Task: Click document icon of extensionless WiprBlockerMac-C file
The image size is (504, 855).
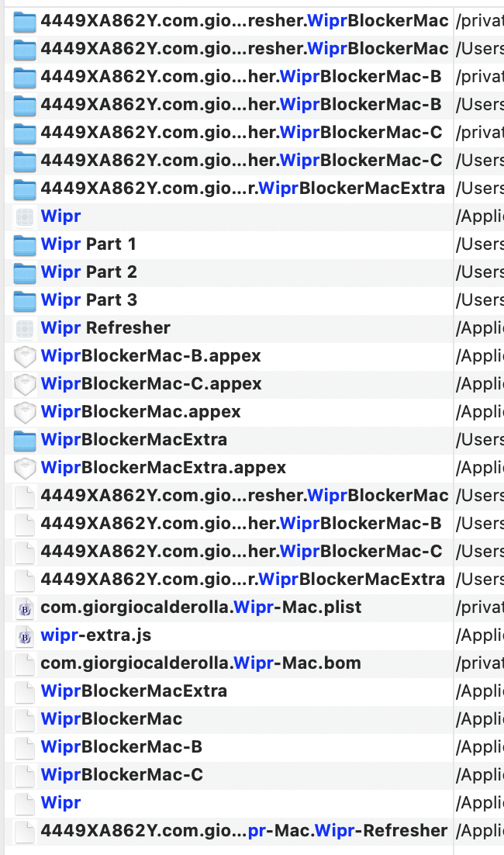Action: pos(25,775)
